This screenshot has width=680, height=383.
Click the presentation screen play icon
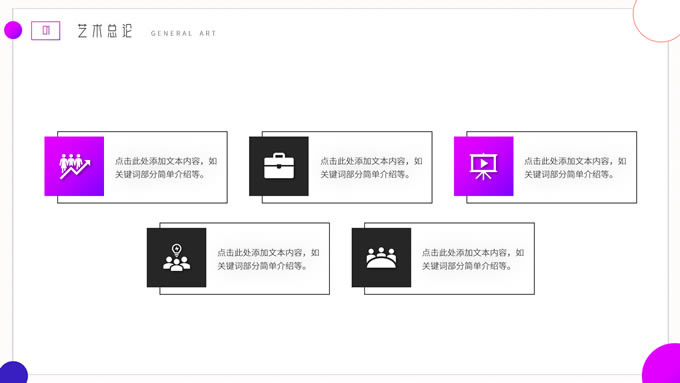coord(484,166)
